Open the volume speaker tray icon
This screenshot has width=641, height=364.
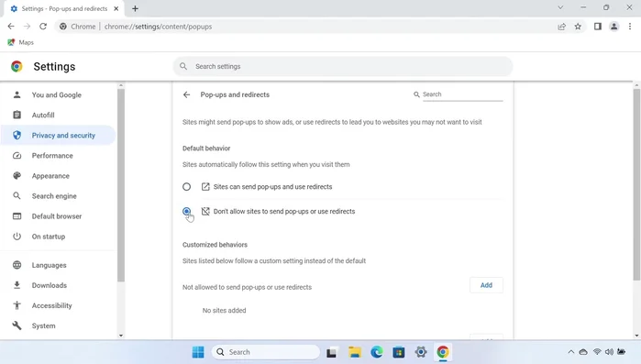[x=609, y=352]
